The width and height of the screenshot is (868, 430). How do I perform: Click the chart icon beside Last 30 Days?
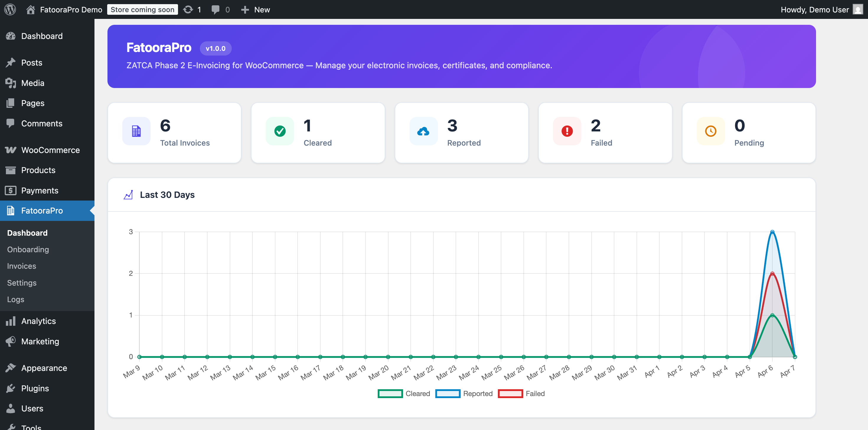click(x=128, y=195)
